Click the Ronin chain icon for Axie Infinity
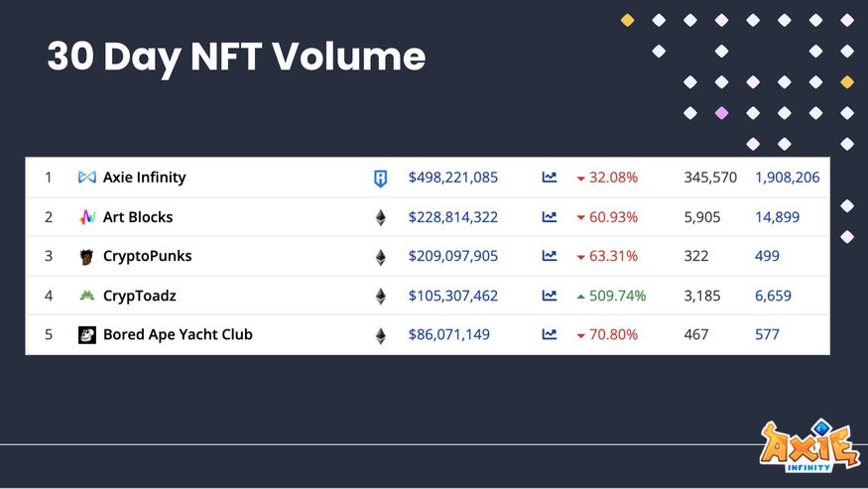 pos(380,179)
